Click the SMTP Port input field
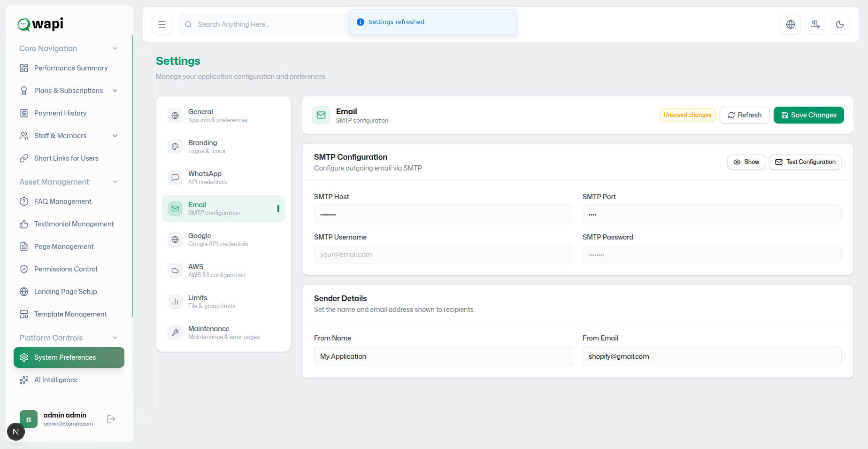Screen dimensions: 868x449 (712, 214)
